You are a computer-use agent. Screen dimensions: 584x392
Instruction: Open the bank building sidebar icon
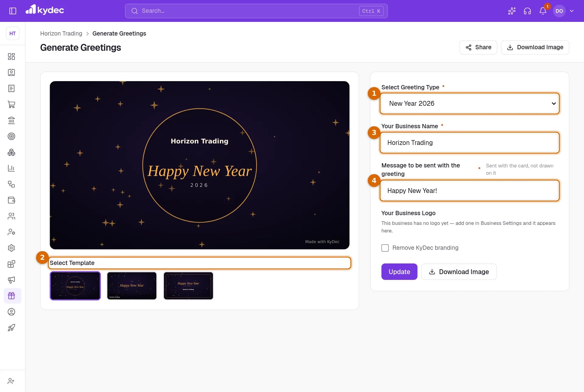pyautogui.click(x=11, y=120)
